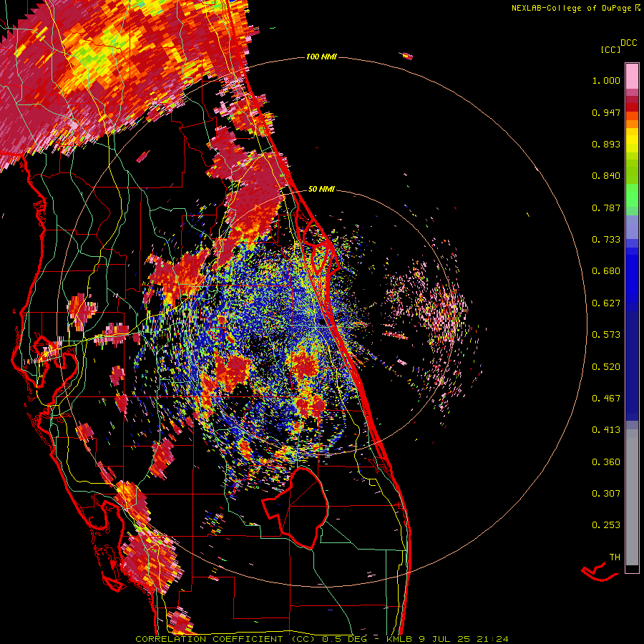Click the yellow segment of color bar
Image resolution: width=644 pixels, height=644 pixels.
632,143
